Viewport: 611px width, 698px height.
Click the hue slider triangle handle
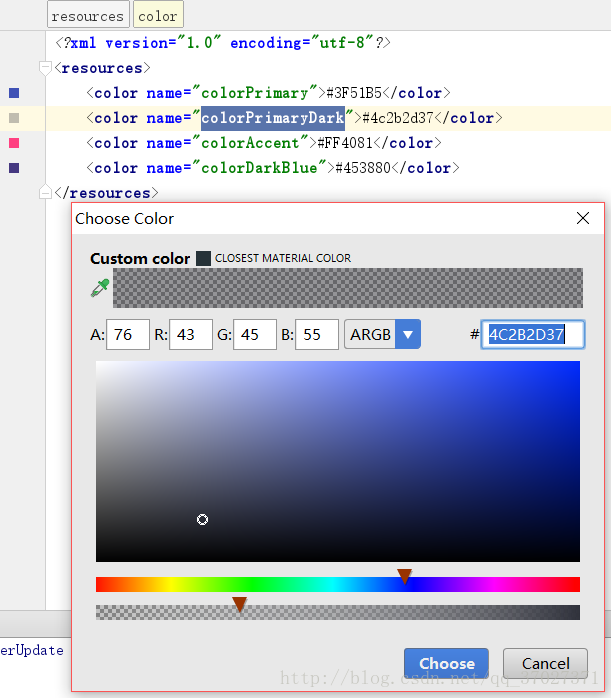pos(405,576)
